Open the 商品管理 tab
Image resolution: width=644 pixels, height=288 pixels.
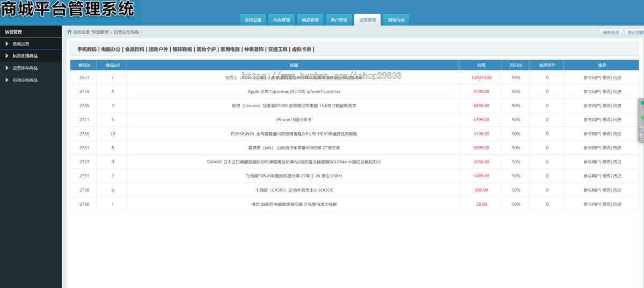[x=310, y=20]
